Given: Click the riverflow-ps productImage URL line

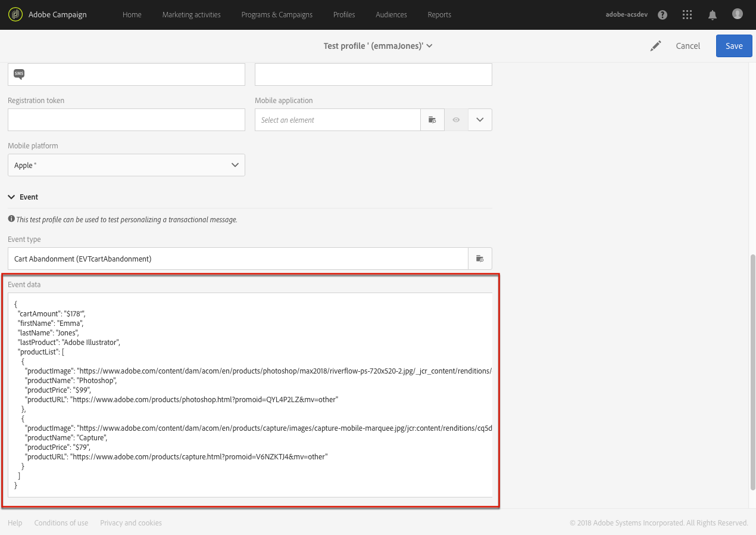Looking at the screenshot, I should click(x=258, y=371).
